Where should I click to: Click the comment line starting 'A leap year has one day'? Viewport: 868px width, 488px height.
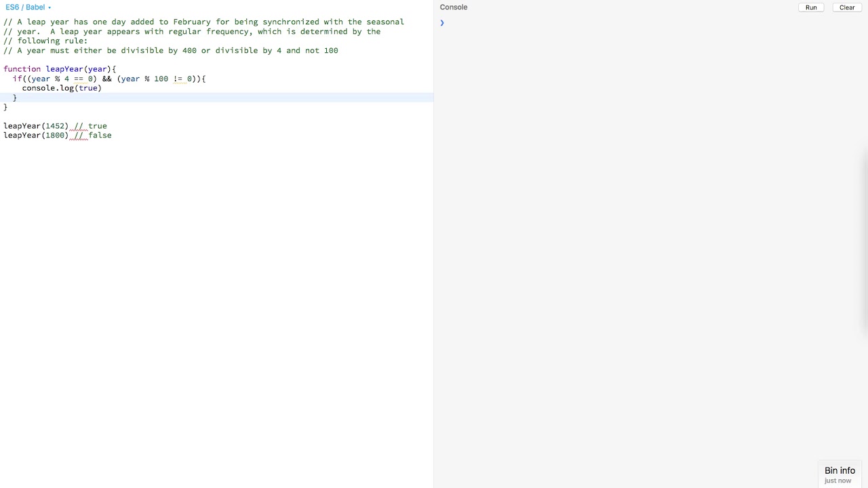(x=203, y=22)
